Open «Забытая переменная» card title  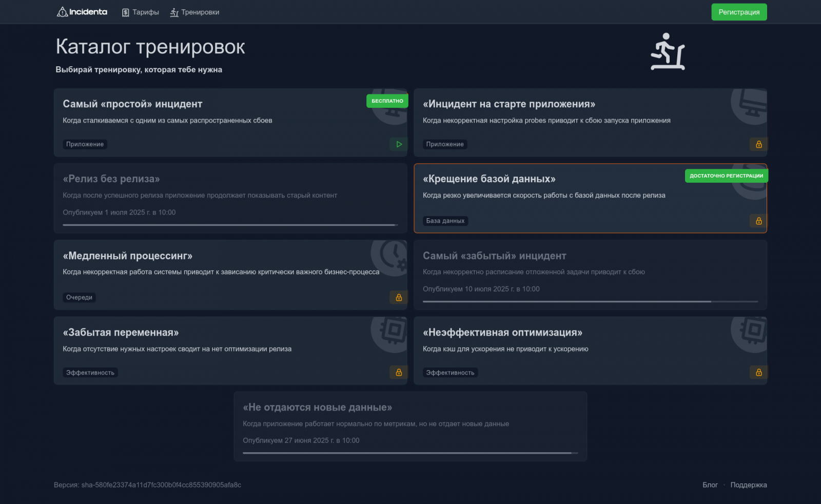(121, 333)
